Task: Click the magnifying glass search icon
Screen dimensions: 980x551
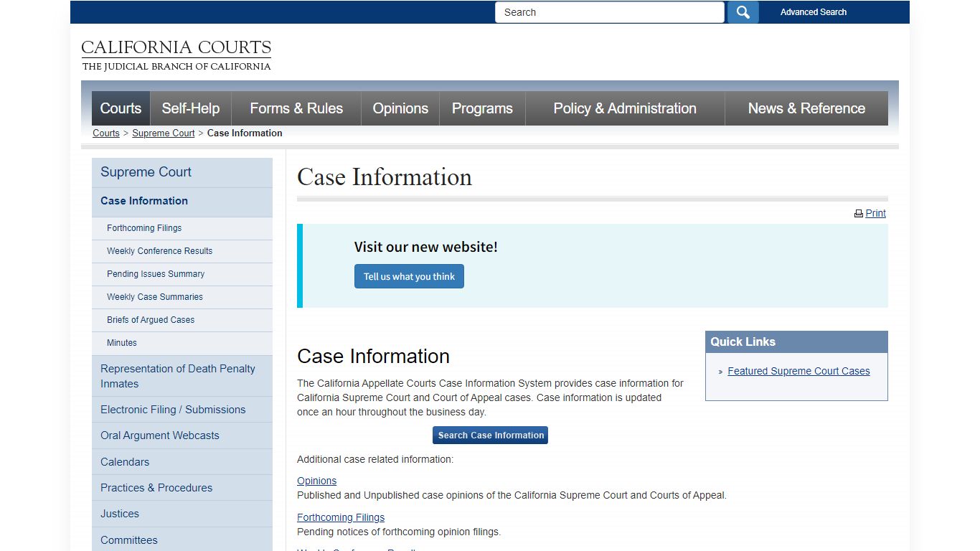Action: 743,12
